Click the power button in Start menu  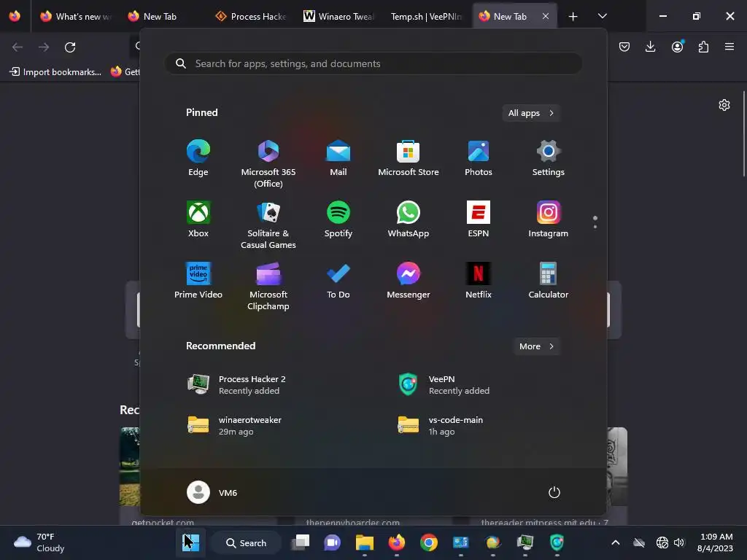tap(554, 492)
